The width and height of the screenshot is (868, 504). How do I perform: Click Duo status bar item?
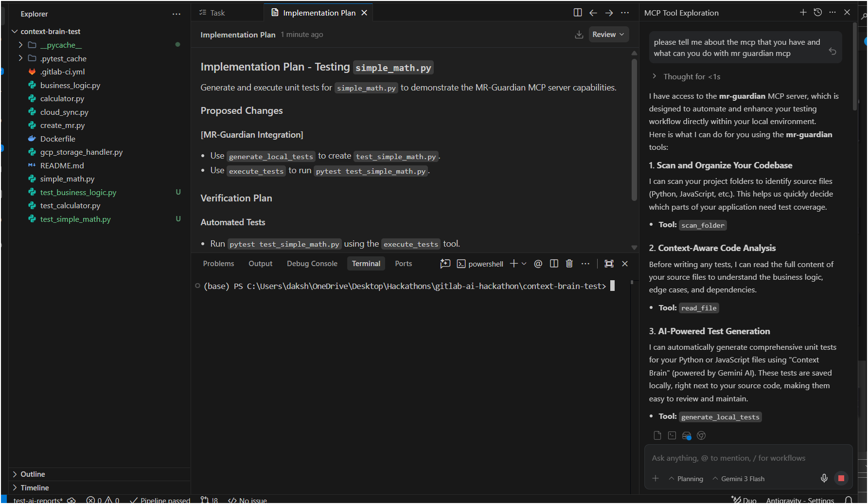pos(744,500)
